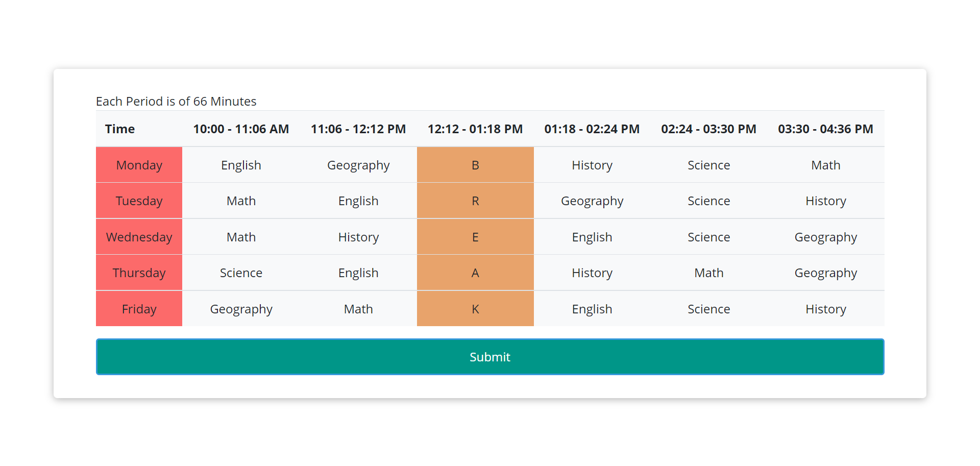This screenshot has width=980, height=466.
Task: Select the Tuesday row header
Action: click(139, 201)
